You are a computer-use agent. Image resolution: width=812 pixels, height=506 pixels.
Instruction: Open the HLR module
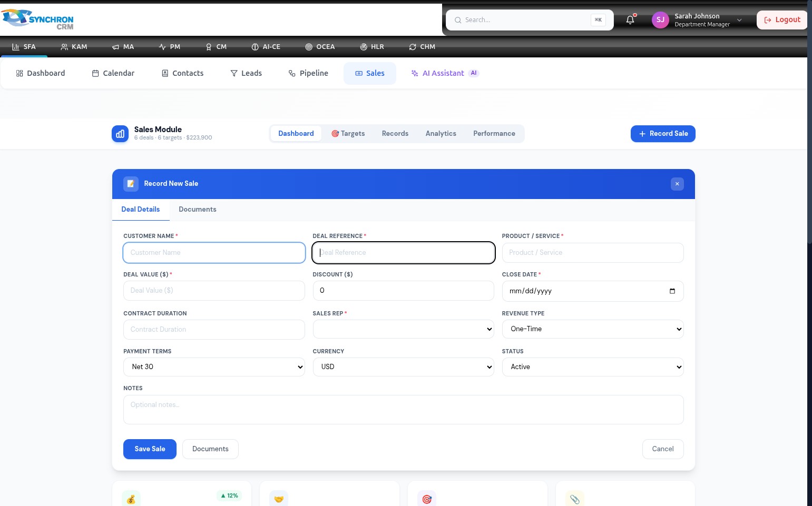click(x=372, y=47)
